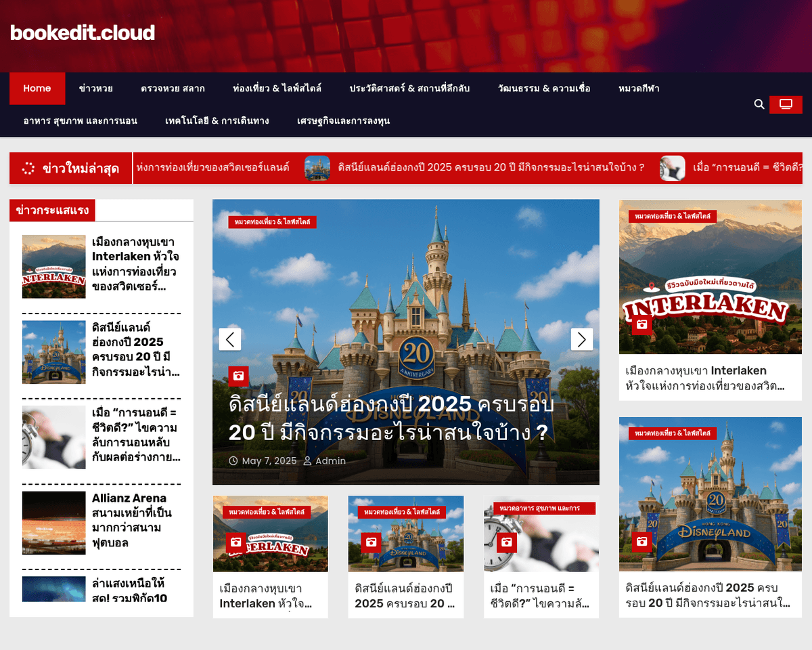The height and width of the screenshot is (650, 812).
Task: Click หมวดท่องเที่ยว category tag on main slide
Action: point(272,222)
